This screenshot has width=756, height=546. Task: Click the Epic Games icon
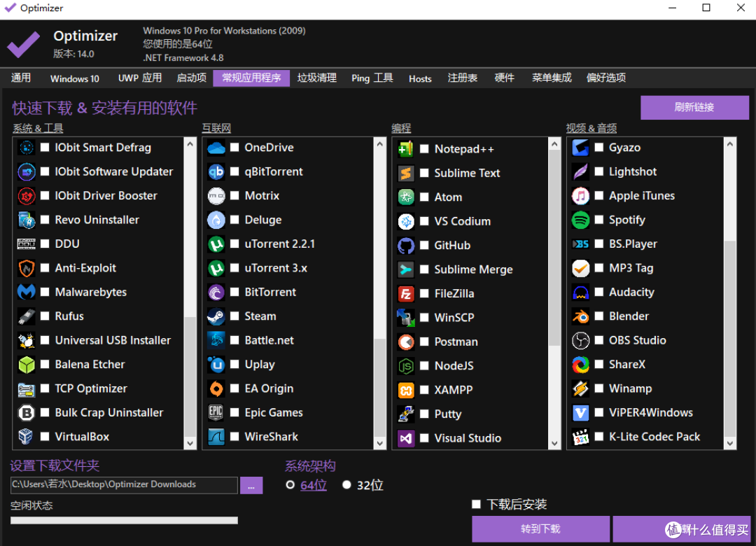click(216, 412)
